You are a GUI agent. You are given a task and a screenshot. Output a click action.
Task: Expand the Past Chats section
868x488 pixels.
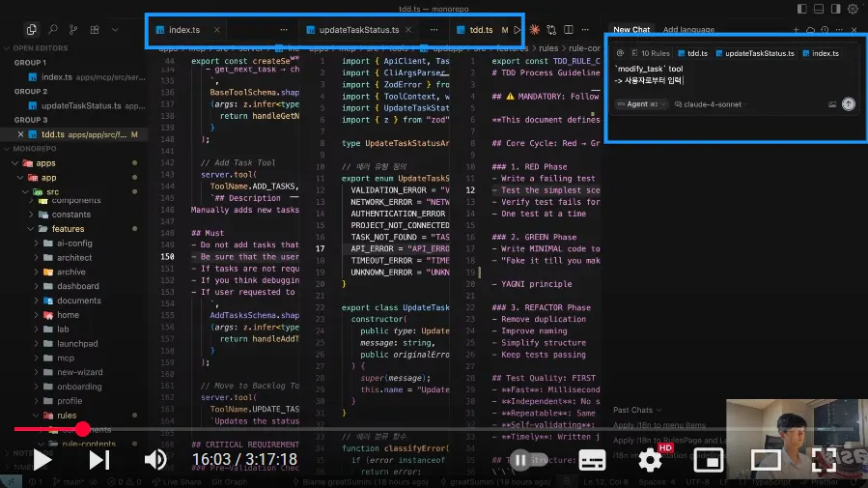tap(636, 410)
